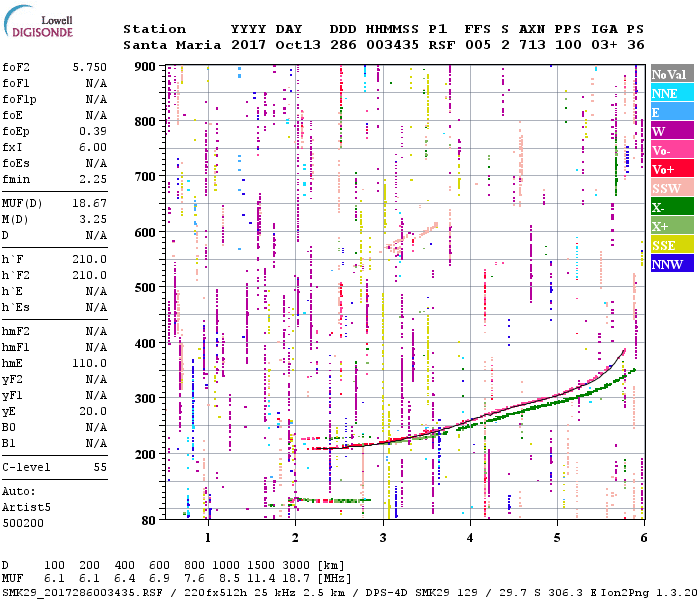Click the 500 km height axis label
This screenshot has width=700, height=600.
[x=145, y=288]
